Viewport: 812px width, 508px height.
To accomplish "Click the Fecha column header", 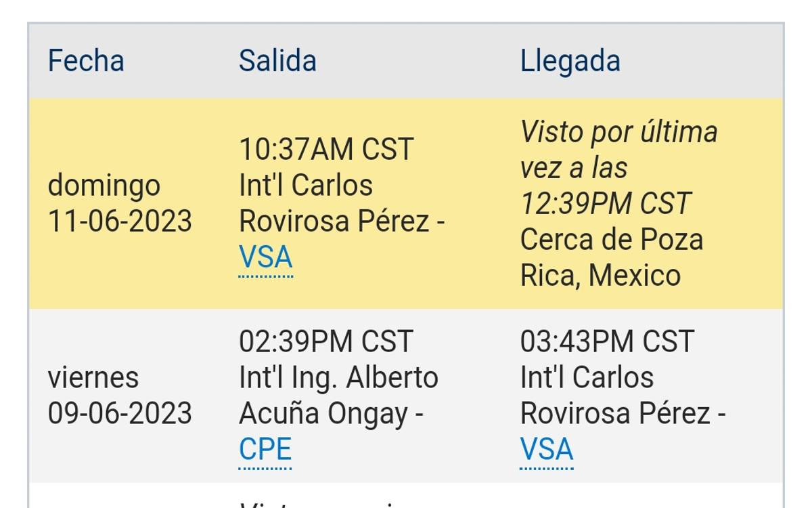I will [x=86, y=61].
